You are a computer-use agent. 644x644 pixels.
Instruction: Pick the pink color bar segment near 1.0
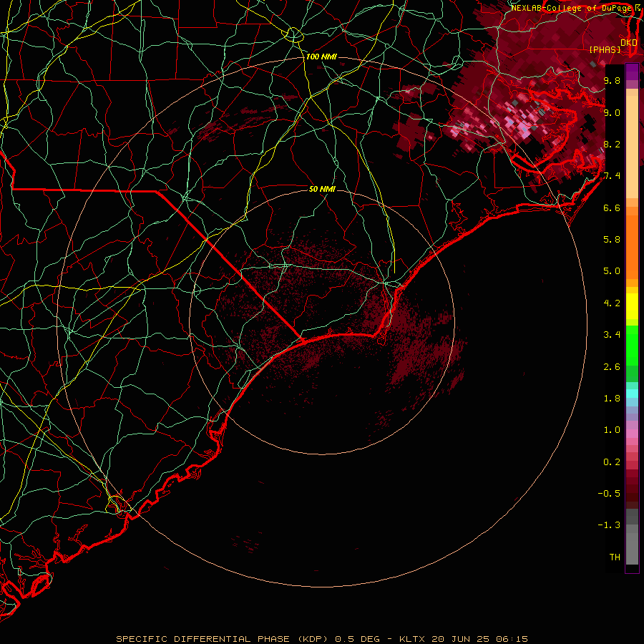[x=632, y=434]
